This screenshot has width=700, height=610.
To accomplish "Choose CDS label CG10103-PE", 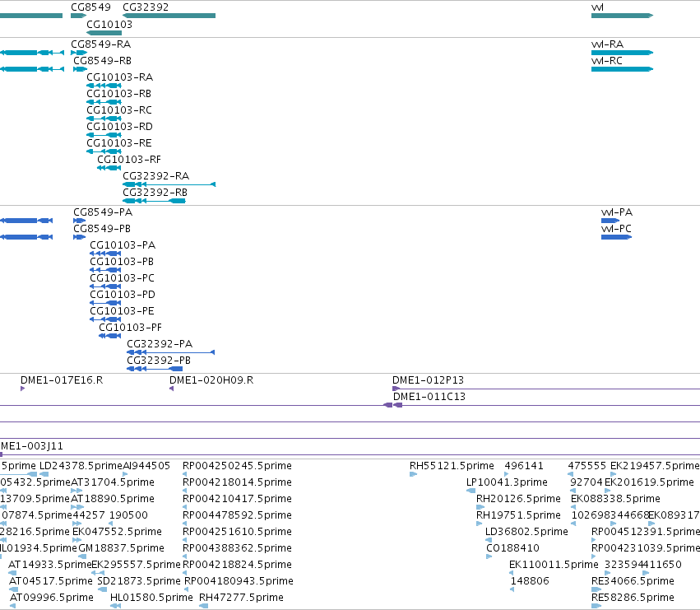I will click(x=123, y=311).
